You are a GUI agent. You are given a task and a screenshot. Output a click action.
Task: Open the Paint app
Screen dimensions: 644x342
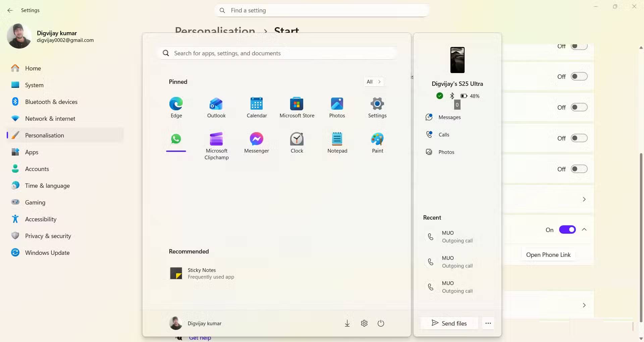377,142
